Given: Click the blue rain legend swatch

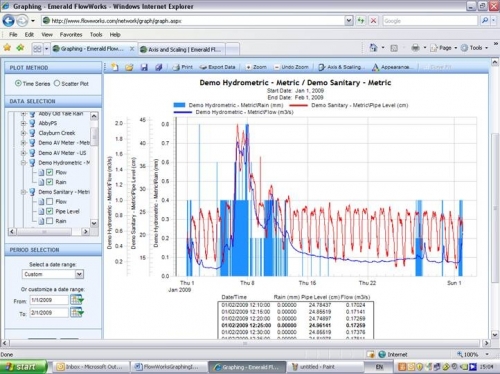Looking at the screenshot, I should pyautogui.click(x=179, y=105).
